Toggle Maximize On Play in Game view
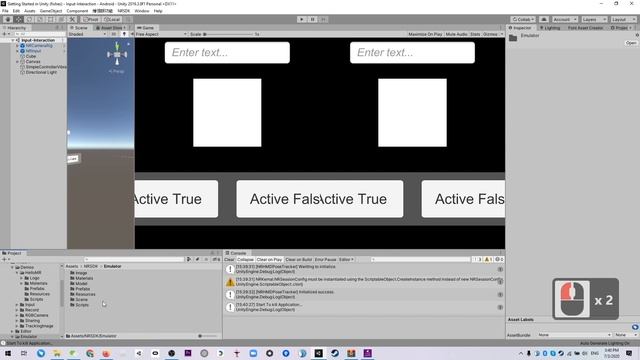 (x=425, y=34)
